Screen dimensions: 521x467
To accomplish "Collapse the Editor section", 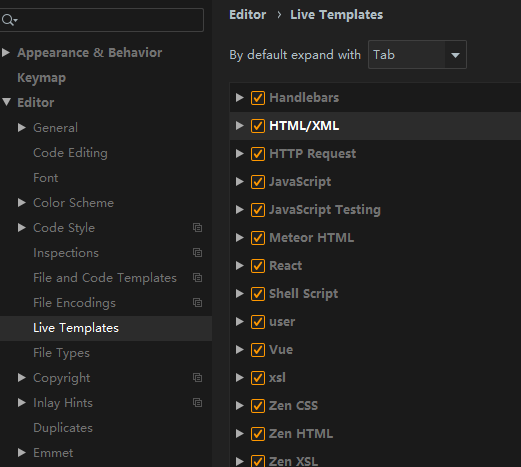I will coord(6,102).
